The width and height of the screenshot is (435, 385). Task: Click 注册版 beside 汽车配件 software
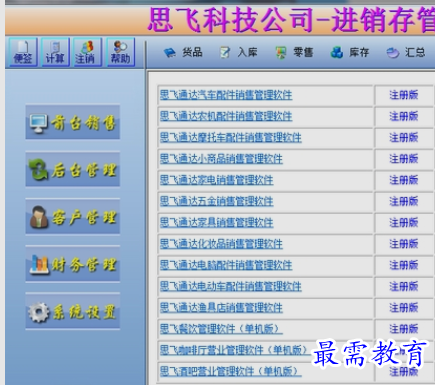coord(404,95)
